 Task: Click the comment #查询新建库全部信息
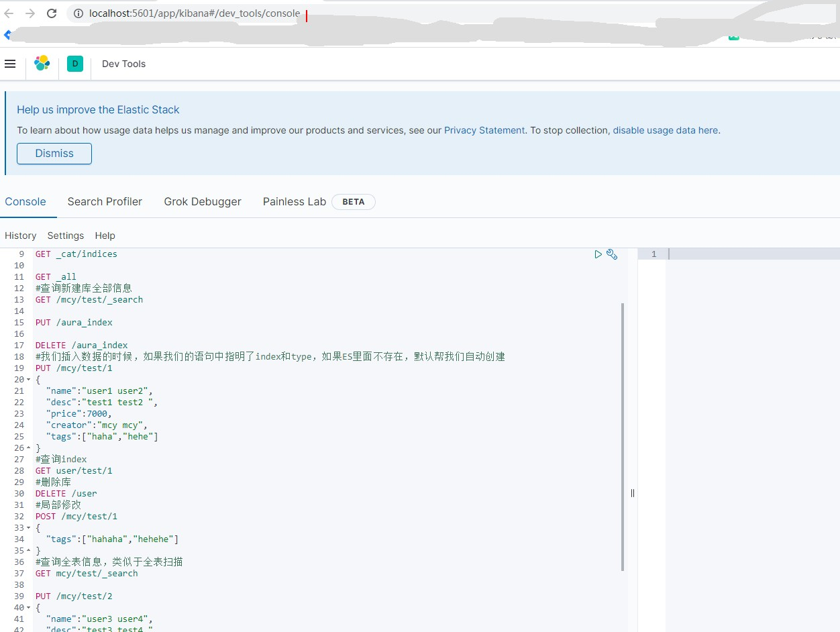(84, 288)
